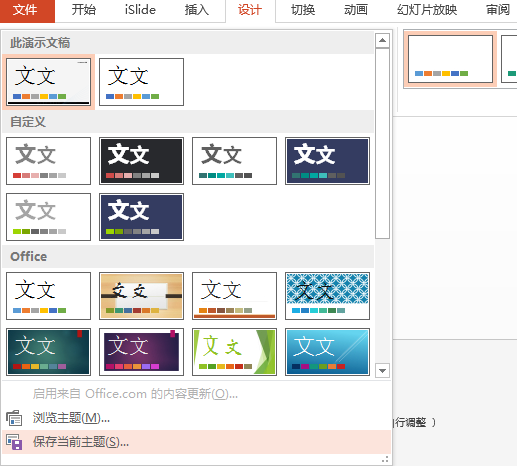The height and width of the screenshot is (466, 517).
Task: Apply the default white Office theme
Action: [48, 296]
